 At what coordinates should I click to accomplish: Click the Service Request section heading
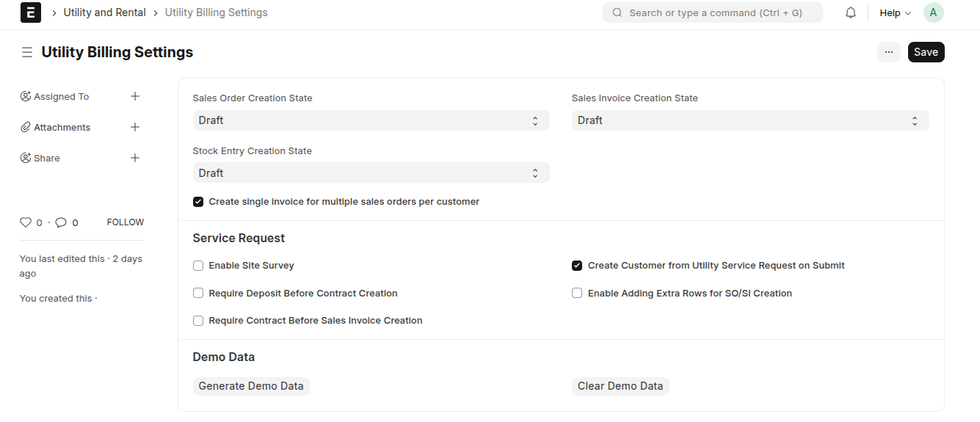tap(239, 239)
